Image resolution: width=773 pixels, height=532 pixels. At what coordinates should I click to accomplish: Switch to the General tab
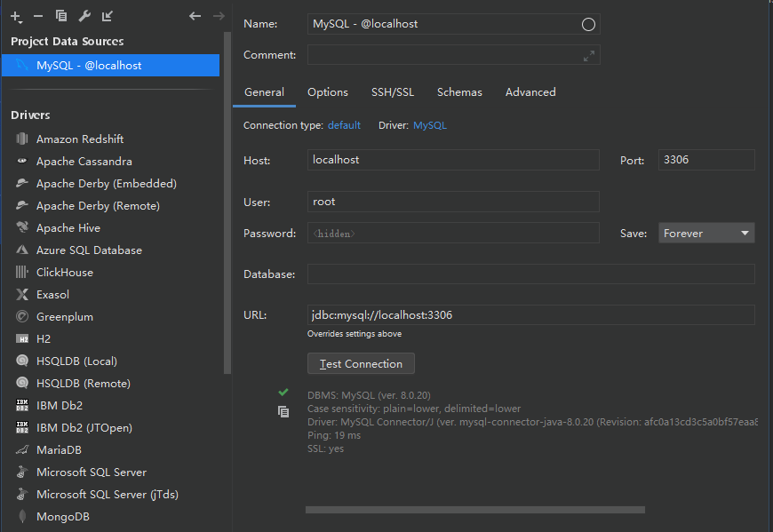[x=264, y=92]
